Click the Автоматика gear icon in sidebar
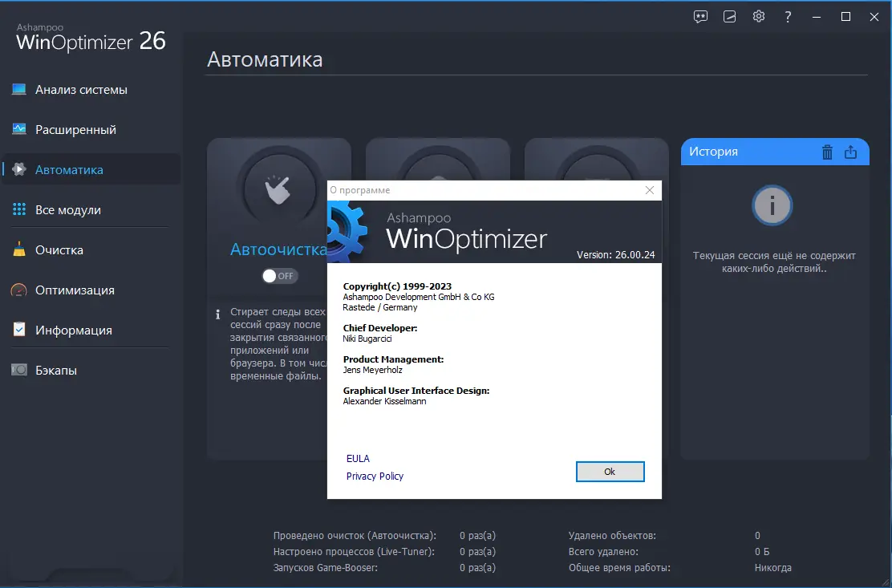 [x=18, y=169]
